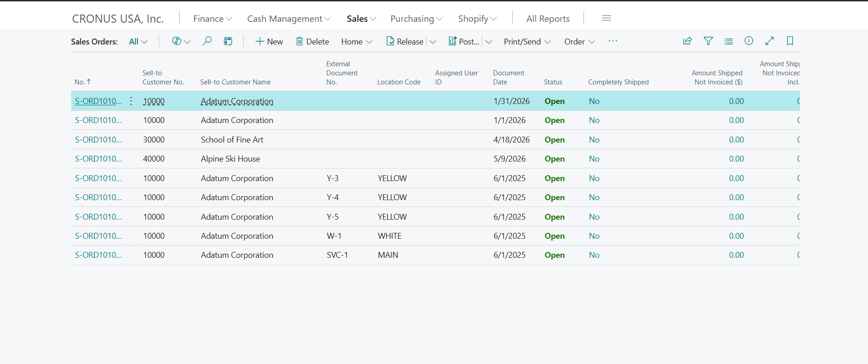The height and width of the screenshot is (364, 868).
Task: Expand the Post split-button arrow
Action: (x=489, y=42)
